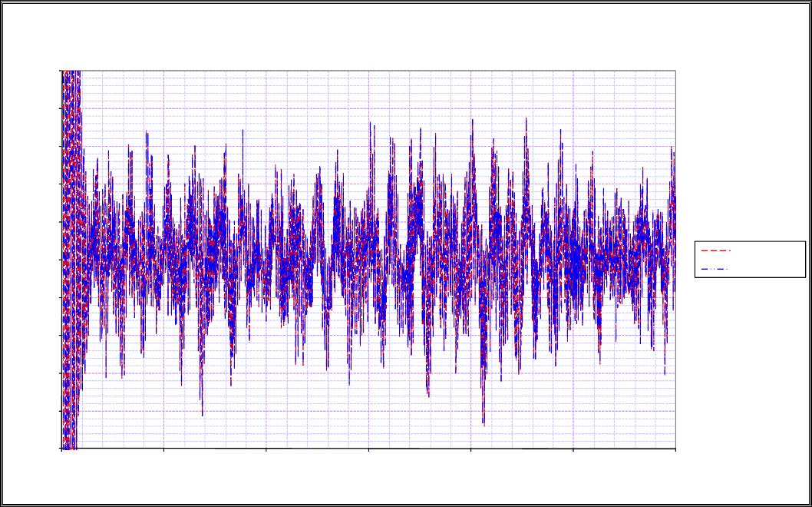Click the top-right corner of the plot area
Image resolution: width=812 pixels, height=507 pixels.
(x=675, y=71)
